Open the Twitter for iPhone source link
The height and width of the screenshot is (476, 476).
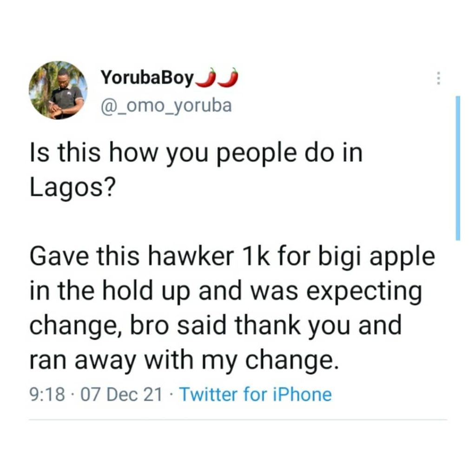[255, 395]
